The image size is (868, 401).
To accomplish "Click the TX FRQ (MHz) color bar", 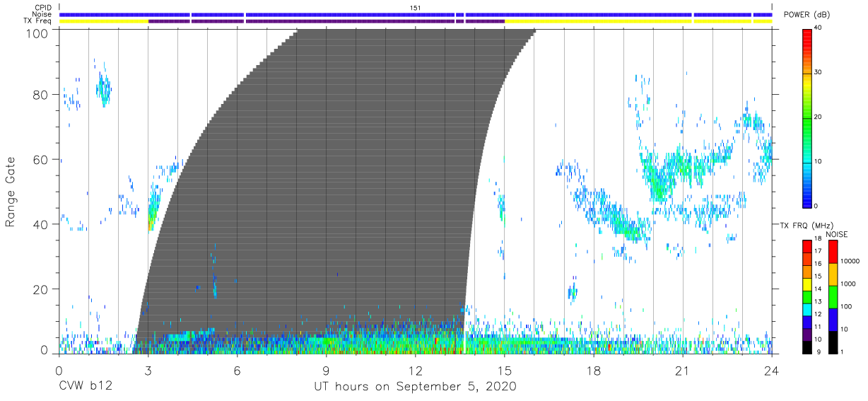I will (x=807, y=296).
